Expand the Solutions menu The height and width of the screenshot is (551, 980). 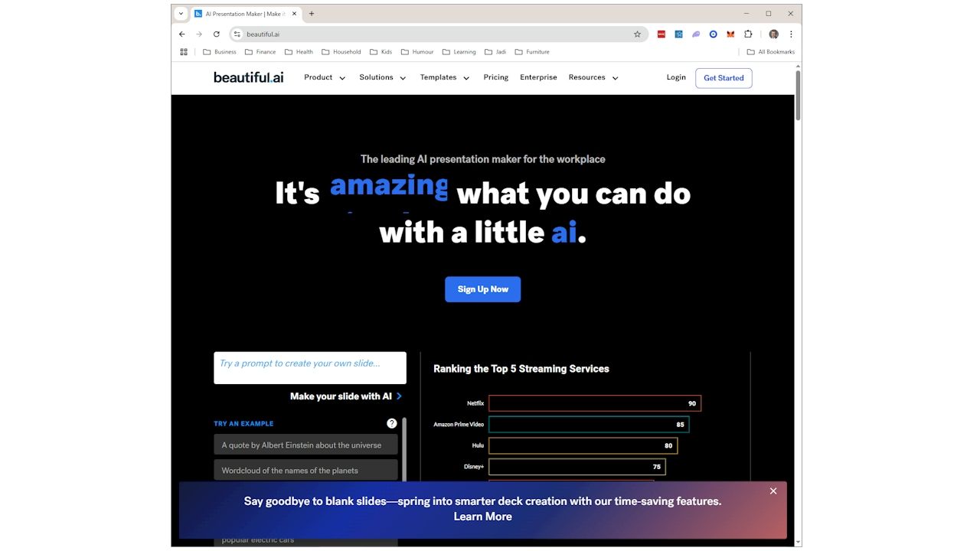[x=383, y=77]
